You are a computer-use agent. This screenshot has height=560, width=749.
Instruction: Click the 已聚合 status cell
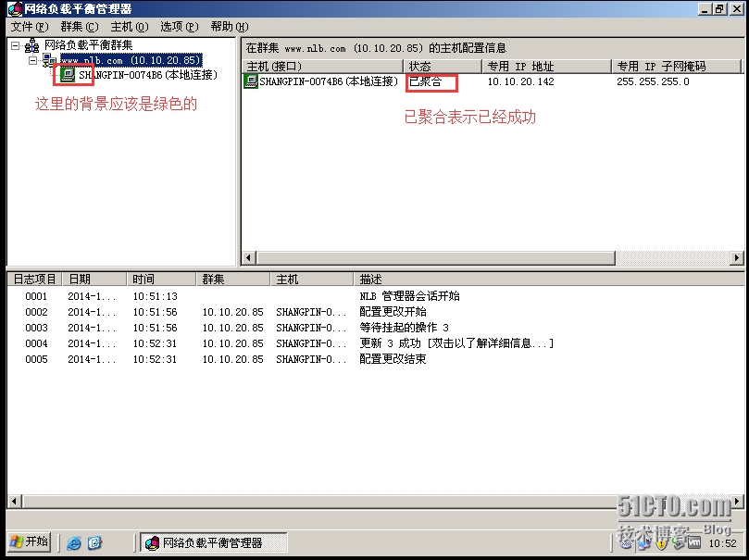[x=425, y=81]
